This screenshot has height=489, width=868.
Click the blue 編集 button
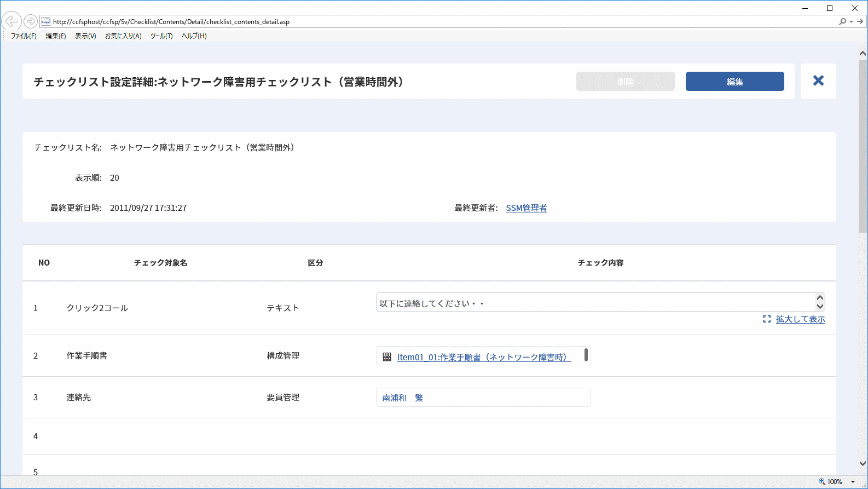point(735,82)
